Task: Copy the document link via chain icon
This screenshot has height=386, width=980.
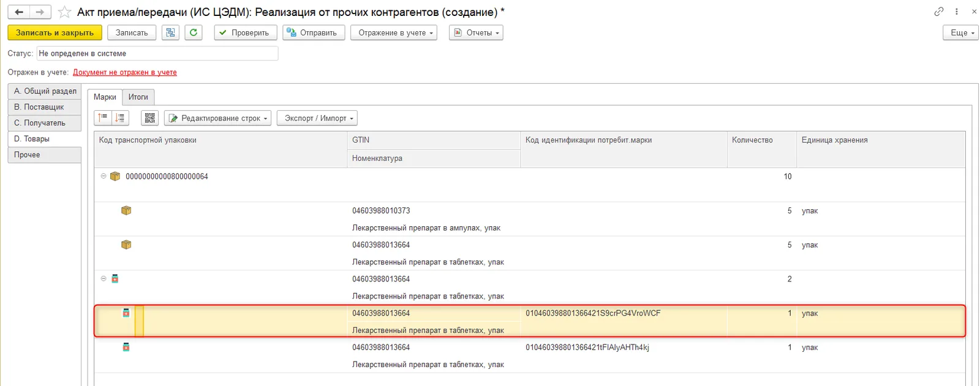Action: click(939, 12)
